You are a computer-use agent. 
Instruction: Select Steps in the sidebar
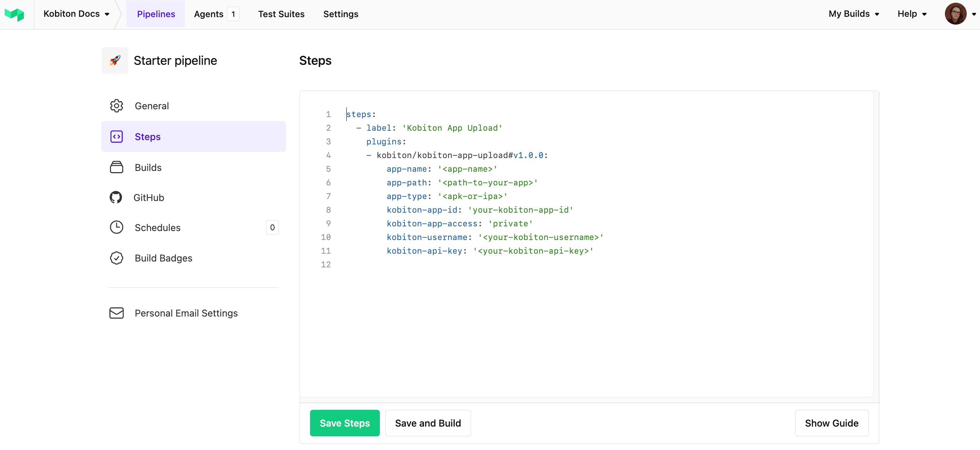tap(193, 137)
